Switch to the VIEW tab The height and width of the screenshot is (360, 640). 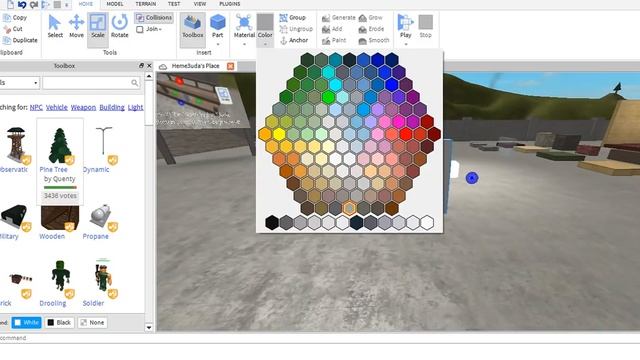(x=200, y=4)
